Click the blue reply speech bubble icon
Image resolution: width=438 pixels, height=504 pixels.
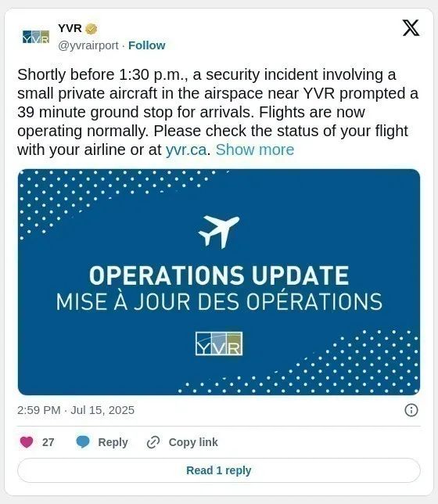83,442
